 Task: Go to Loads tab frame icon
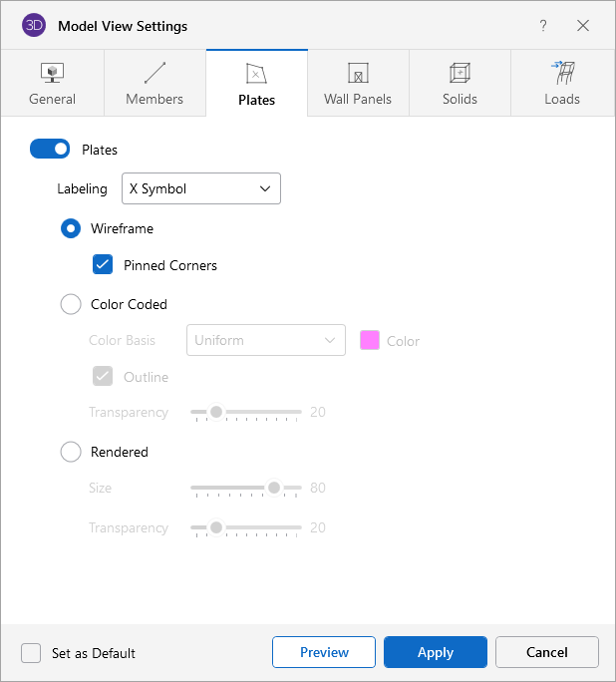pyautogui.click(x=563, y=72)
